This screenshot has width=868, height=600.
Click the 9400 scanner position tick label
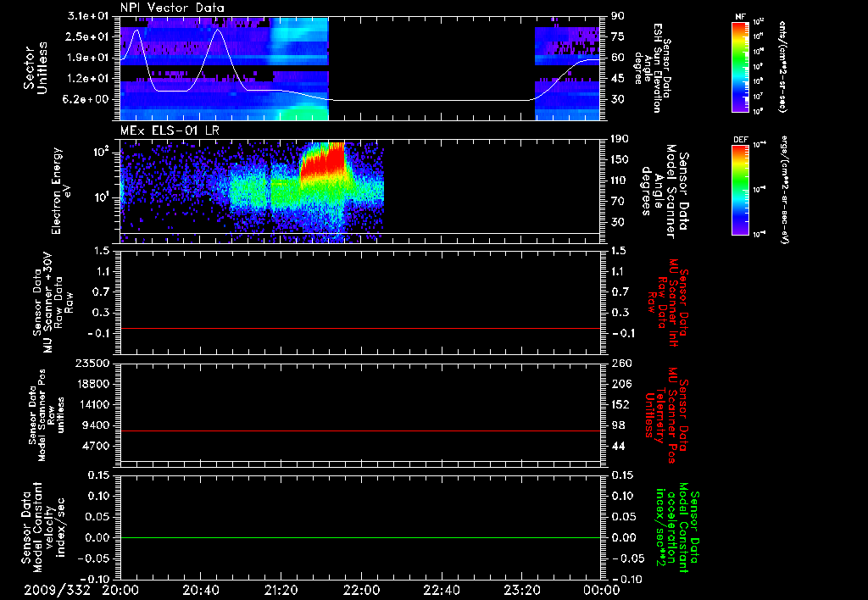pyautogui.click(x=96, y=425)
